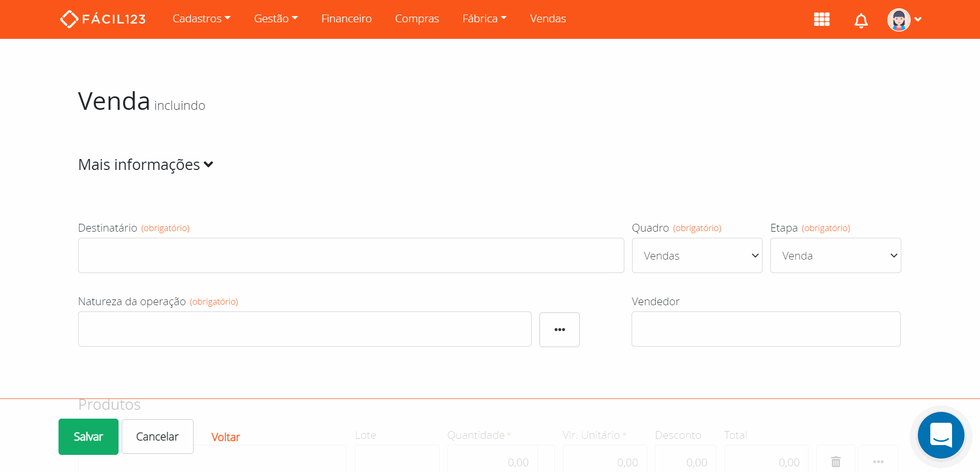This screenshot has width=980, height=472.
Task: Open the Fábrica menu
Action: coord(484,19)
